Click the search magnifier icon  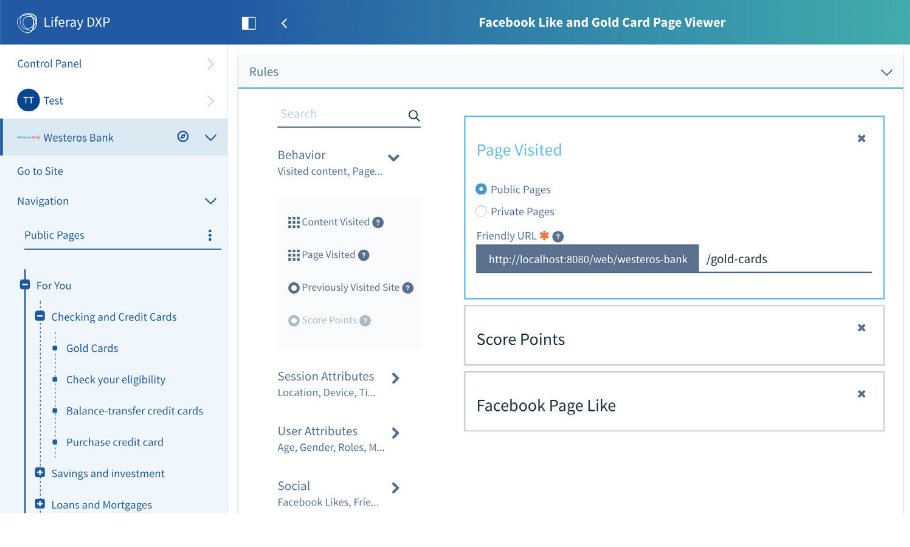414,115
